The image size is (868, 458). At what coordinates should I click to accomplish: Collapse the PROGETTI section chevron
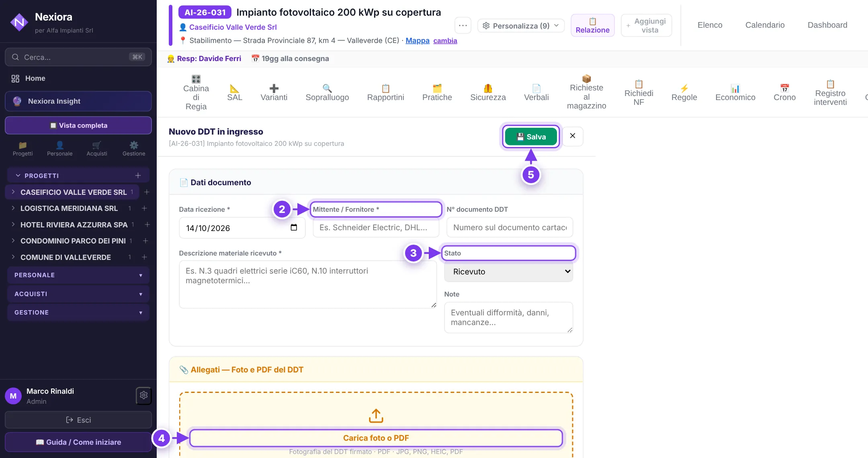(18, 176)
